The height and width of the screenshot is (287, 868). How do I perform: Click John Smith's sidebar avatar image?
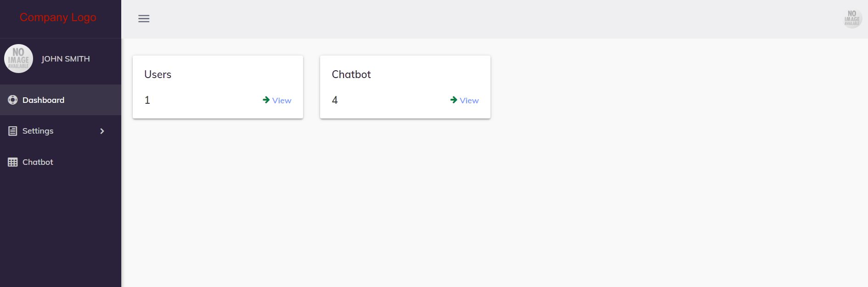click(18, 58)
